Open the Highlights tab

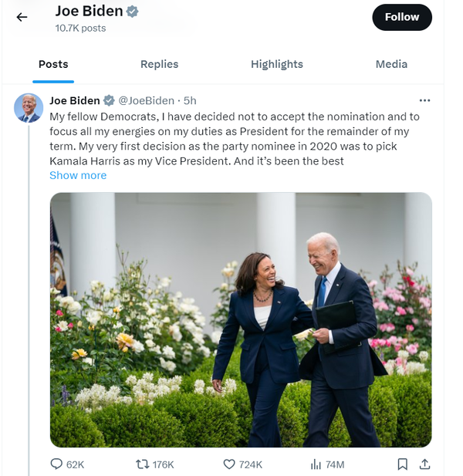pos(276,64)
